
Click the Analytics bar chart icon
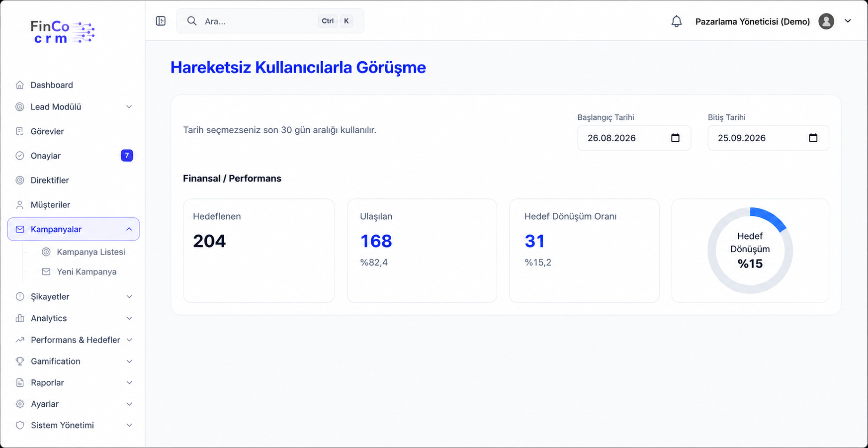pos(20,318)
